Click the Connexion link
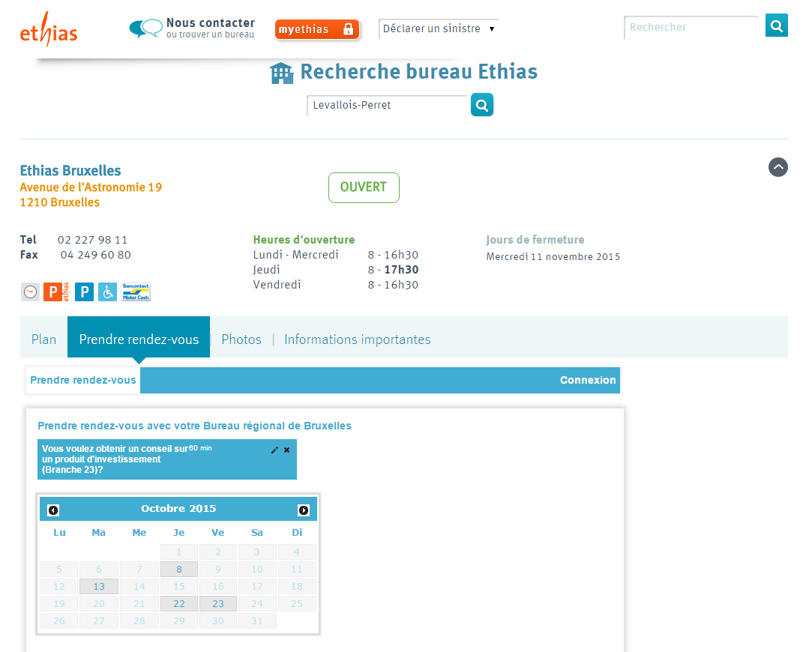 tap(588, 381)
